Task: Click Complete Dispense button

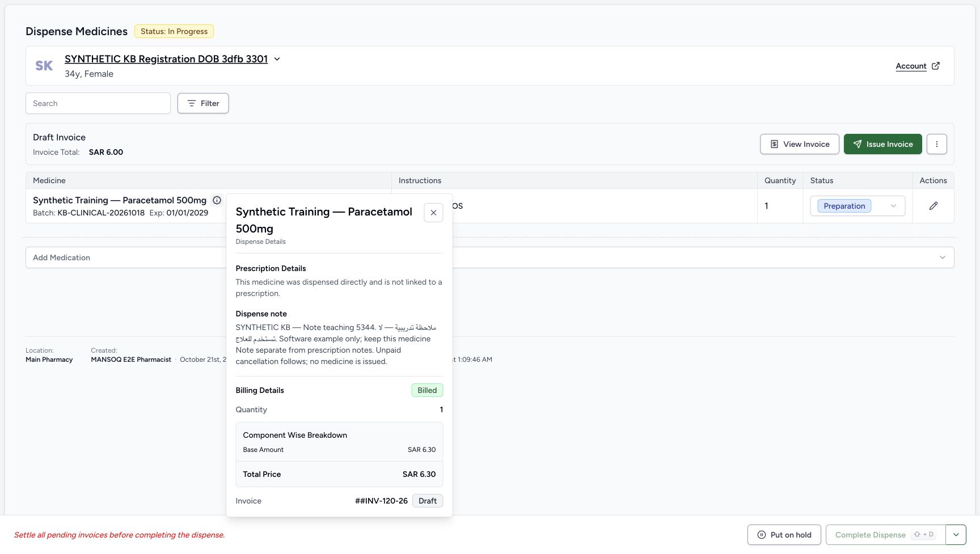Action: [x=885, y=535]
